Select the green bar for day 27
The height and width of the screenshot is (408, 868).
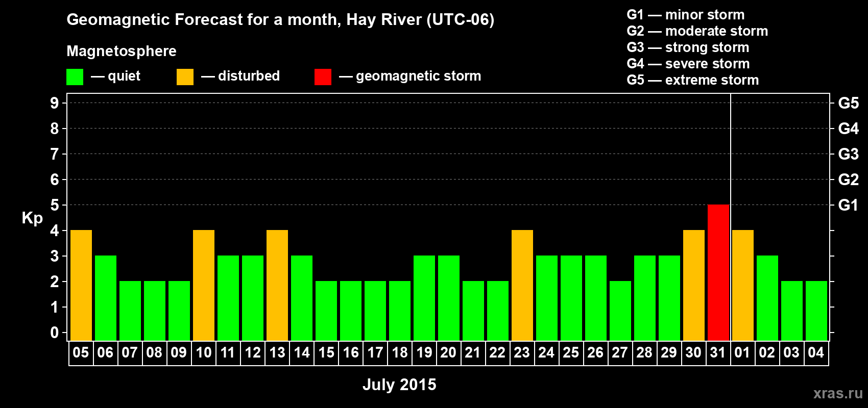620,311
